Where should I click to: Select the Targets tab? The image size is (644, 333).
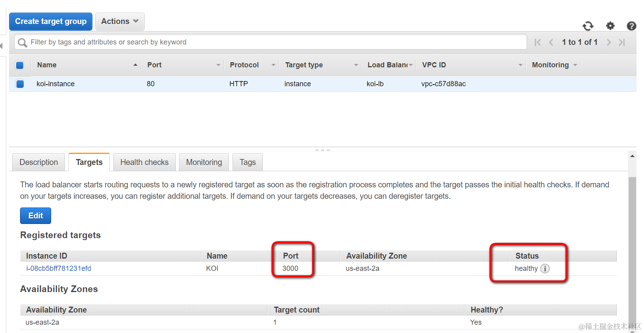(89, 162)
